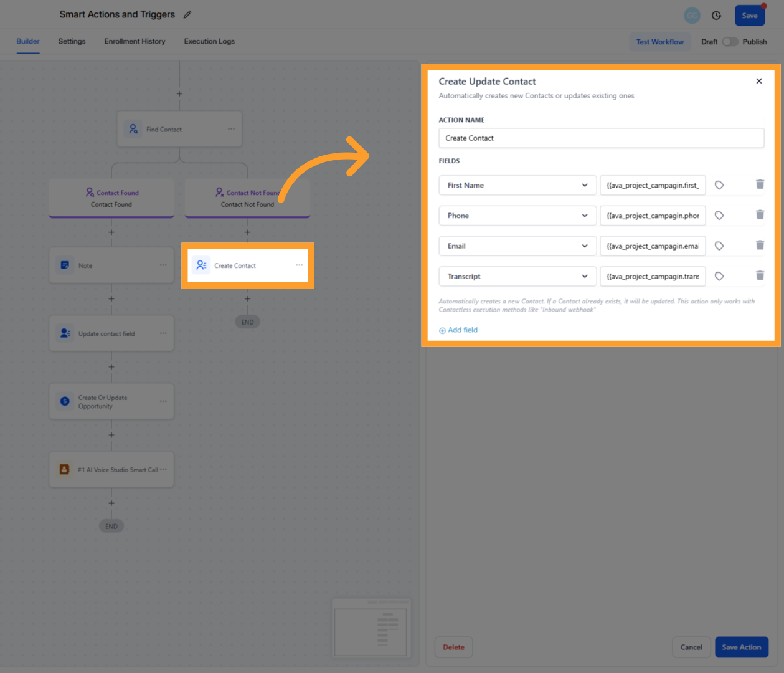This screenshot has height=673, width=784.
Task: Open the Find Contact node options menu
Action: click(231, 128)
